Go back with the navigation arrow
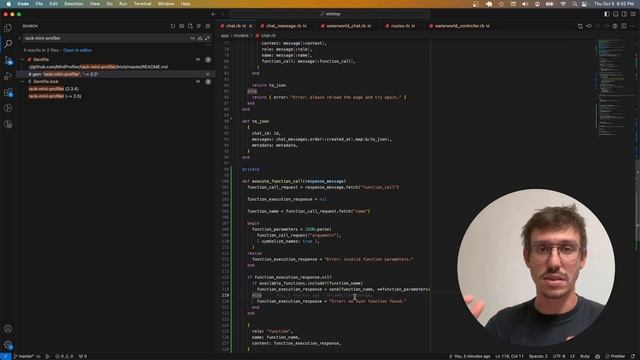This screenshot has width=640, height=360. (x=213, y=14)
